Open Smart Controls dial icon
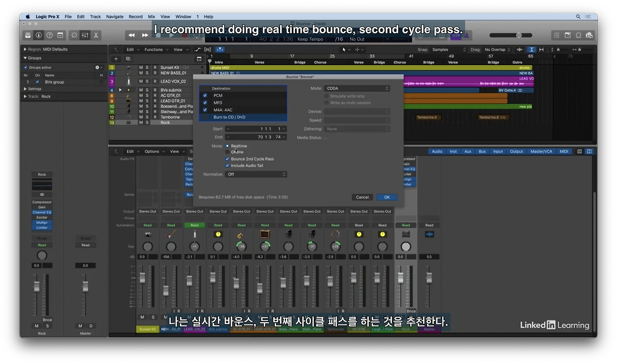This screenshot has width=617, height=364. (74, 35)
